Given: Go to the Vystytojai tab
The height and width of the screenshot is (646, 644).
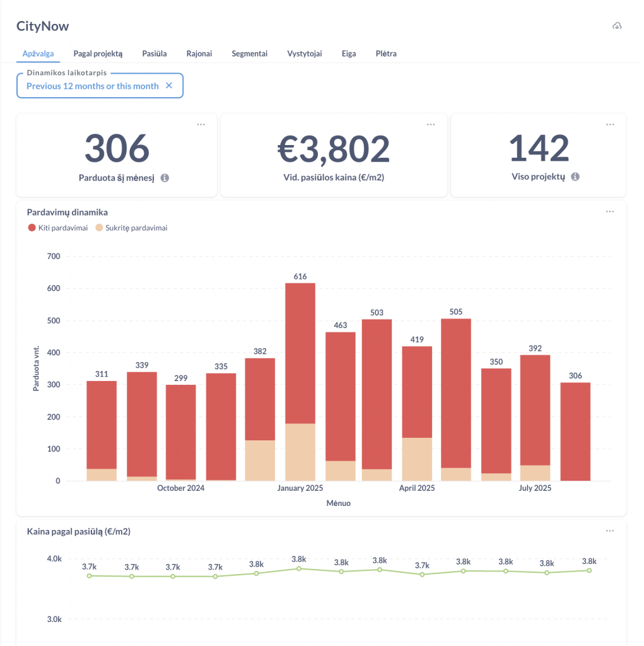Looking at the screenshot, I should click(x=305, y=54).
